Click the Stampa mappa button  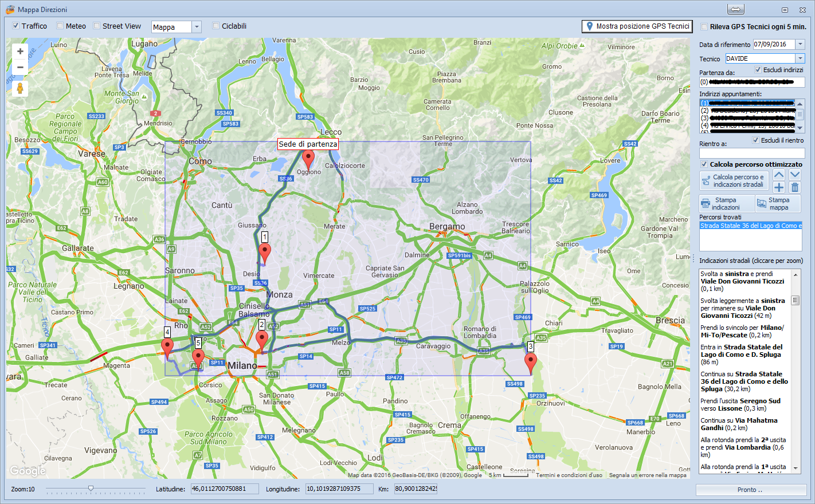click(x=778, y=203)
